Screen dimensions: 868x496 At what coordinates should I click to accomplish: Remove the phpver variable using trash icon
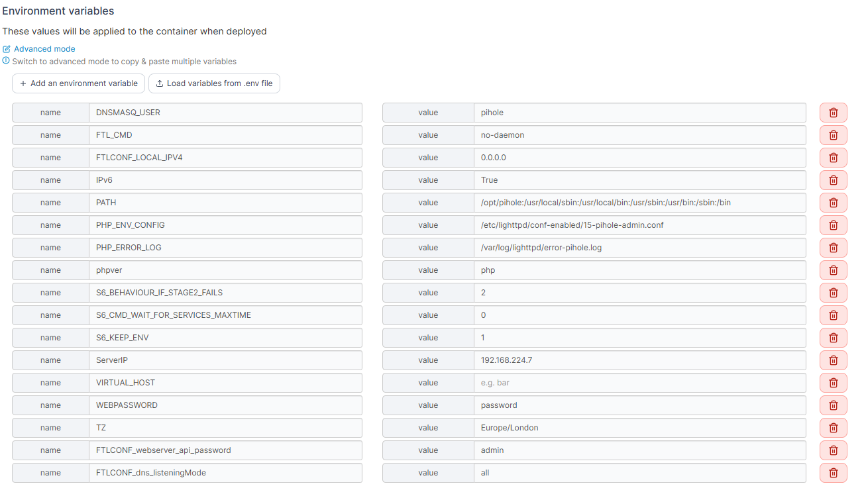coord(833,270)
